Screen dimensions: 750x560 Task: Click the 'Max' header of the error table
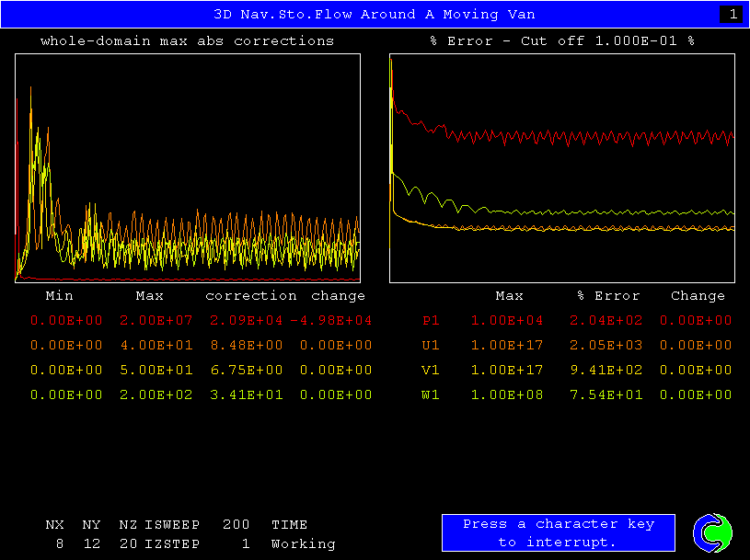510,296
